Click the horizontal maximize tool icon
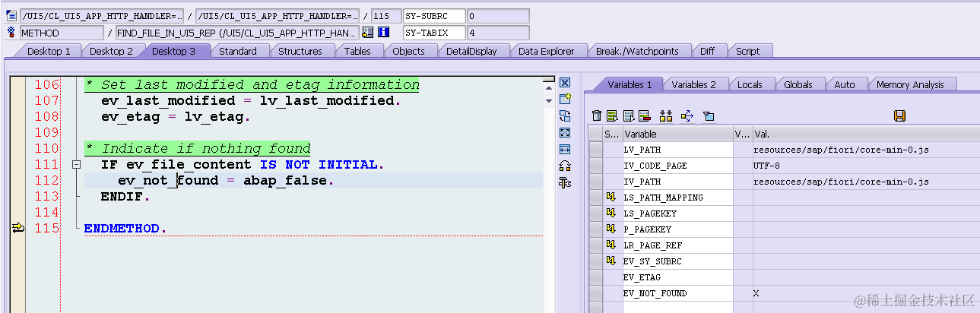This screenshot has width=980, height=313. (565, 149)
